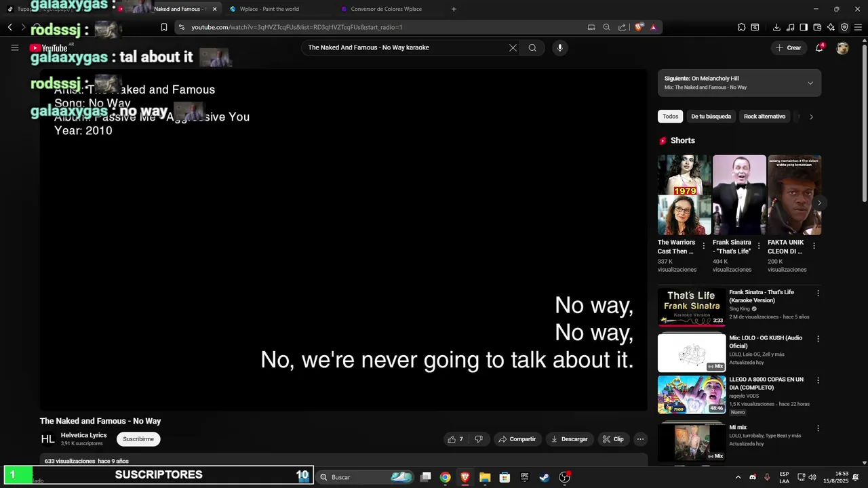Image resolution: width=868 pixels, height=488 pixels.
Task: Open a new browser tab
Action: (454, 9)
